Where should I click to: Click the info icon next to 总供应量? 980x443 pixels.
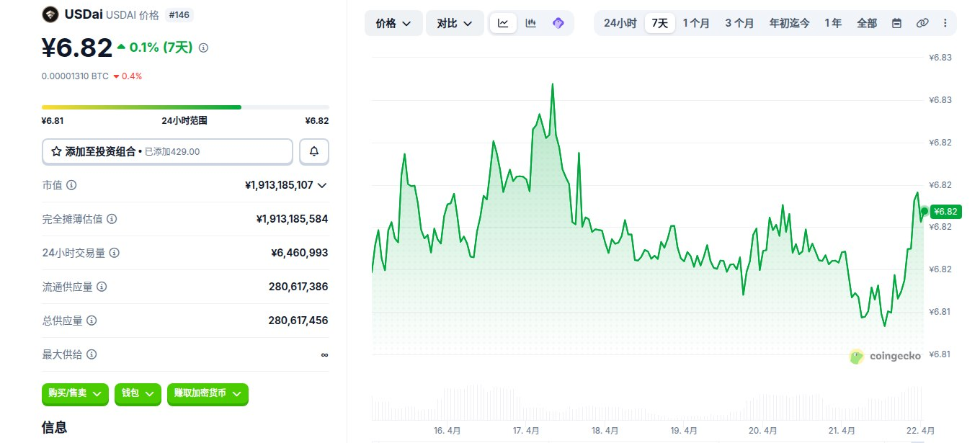pos(92,321)
